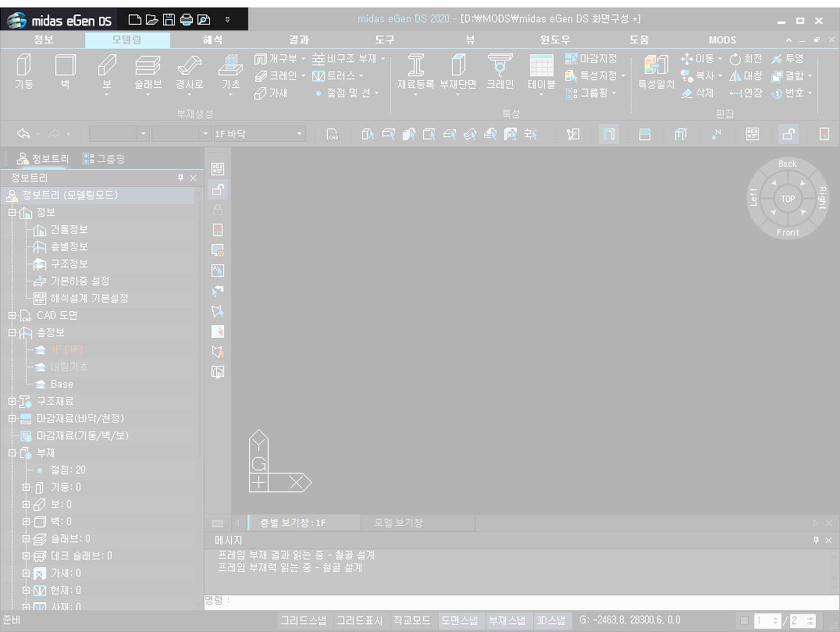Click the page number 1 stepper field
This screenshot has width=840, height=632.
point(768,621)
